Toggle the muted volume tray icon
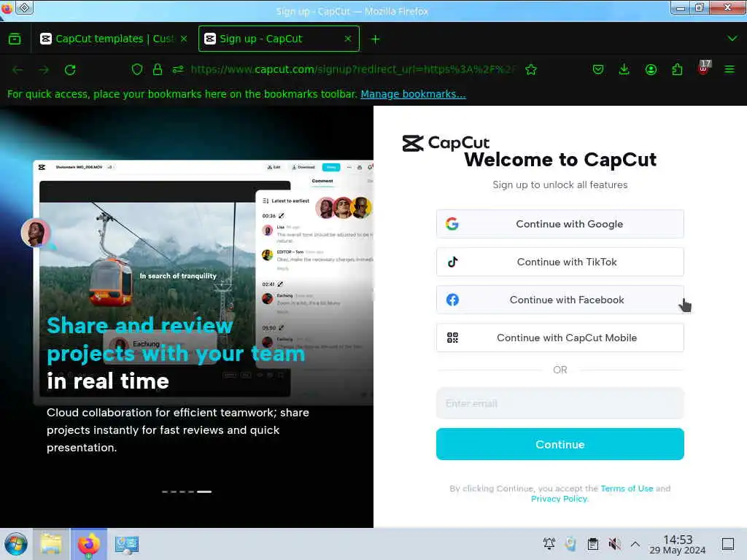 tap(614, 544)
